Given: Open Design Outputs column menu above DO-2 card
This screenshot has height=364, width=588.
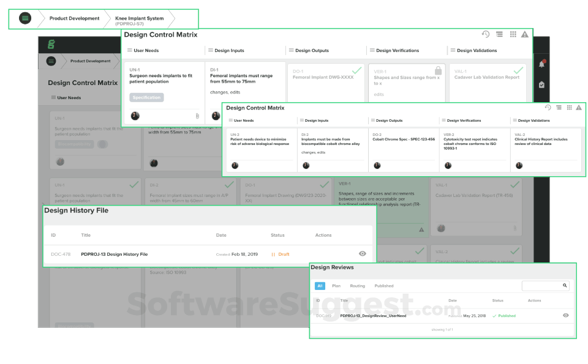Looking at the screenshot, I should pyautogui.click(x=373, y=120).
